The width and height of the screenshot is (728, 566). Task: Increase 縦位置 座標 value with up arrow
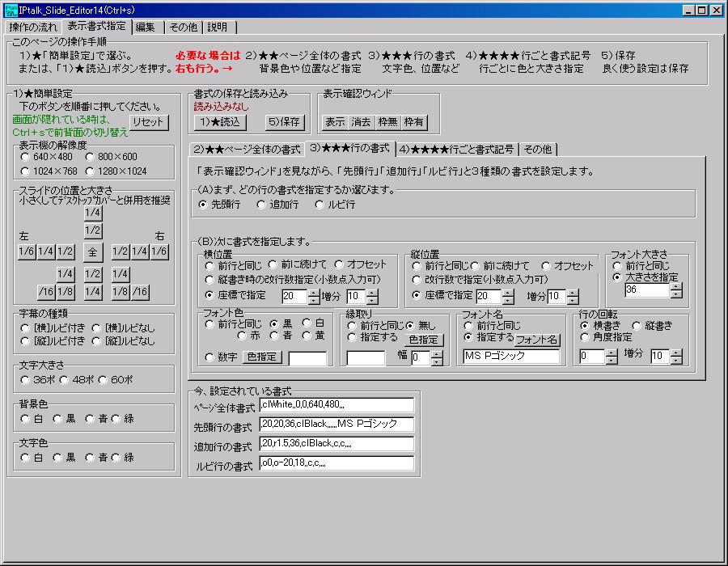(x=508, y=293)
